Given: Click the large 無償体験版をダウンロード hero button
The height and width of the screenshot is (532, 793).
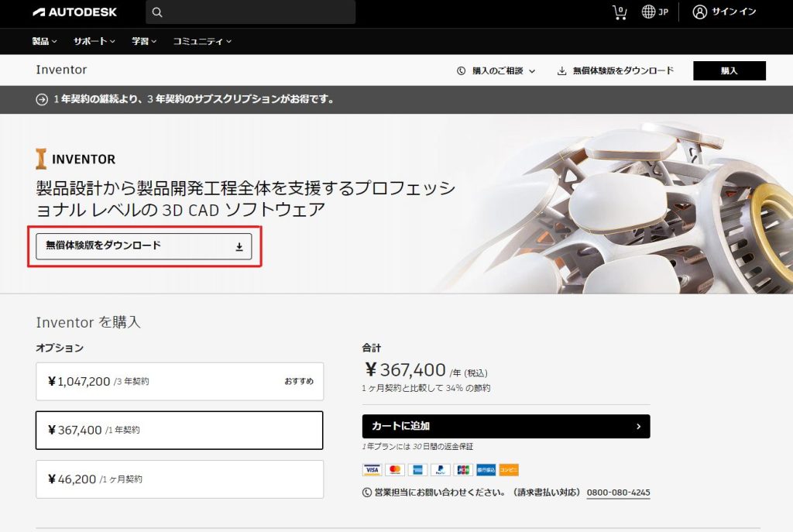Looking at the screenshot, I should pyautogui.click(x=143, y=246).
